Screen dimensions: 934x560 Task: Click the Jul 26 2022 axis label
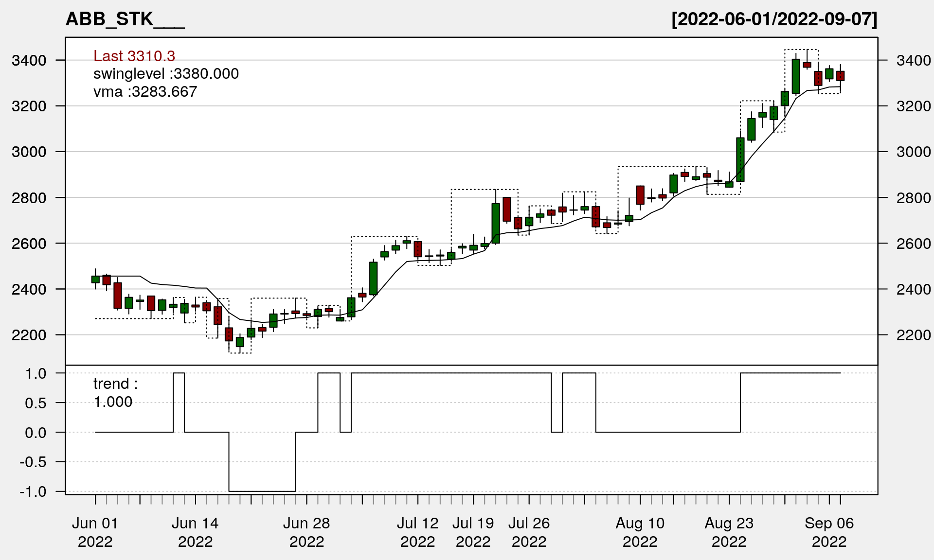[529, 532]
